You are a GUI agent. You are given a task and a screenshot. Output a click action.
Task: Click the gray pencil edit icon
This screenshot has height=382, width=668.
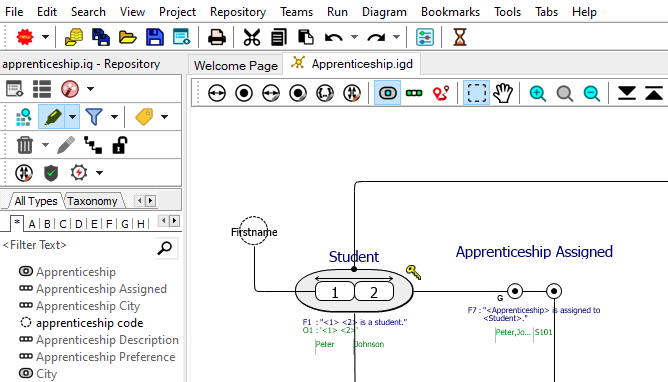coord(66,145)
